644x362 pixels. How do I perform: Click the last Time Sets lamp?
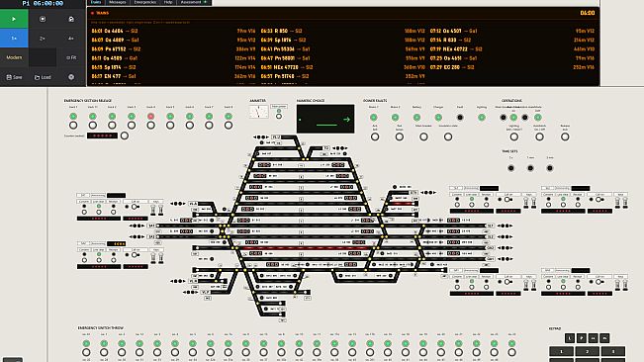550,168
